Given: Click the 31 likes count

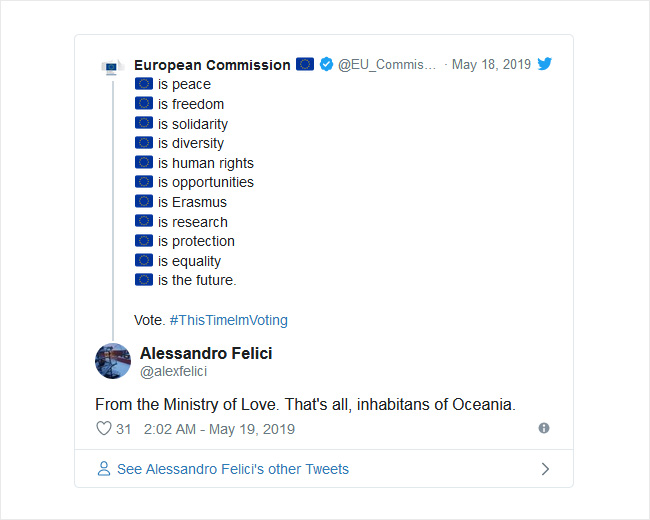Looking at the screenshot, I should pos(124,429).
